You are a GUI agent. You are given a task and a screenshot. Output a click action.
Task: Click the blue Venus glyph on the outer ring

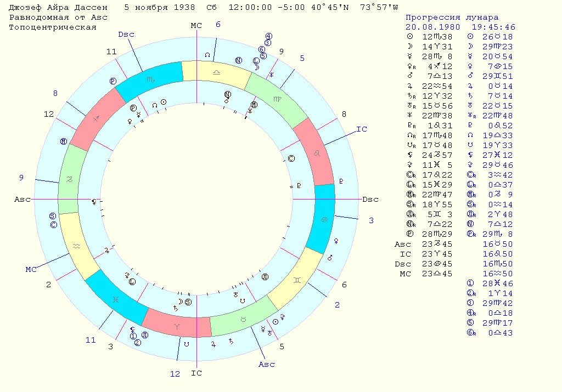tap(336, 241)
